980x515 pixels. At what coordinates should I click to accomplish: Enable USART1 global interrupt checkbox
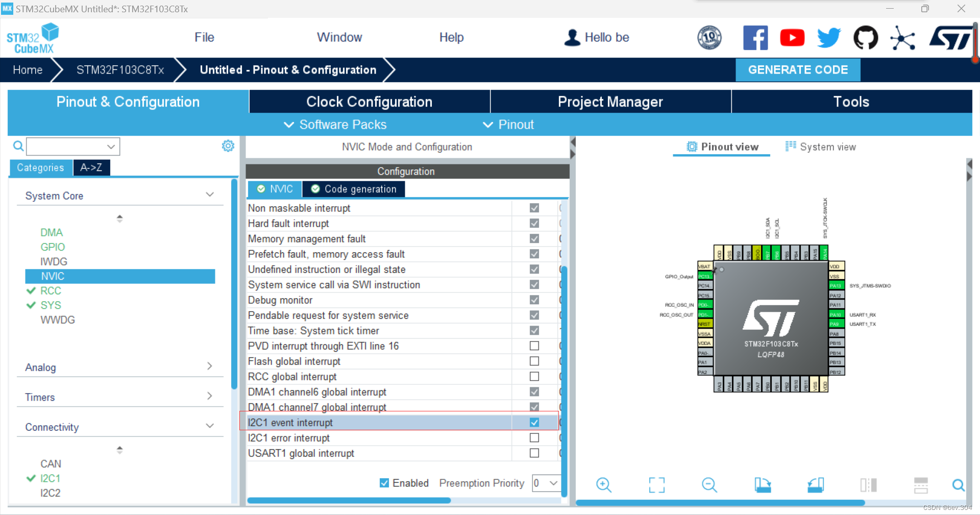pyautogui.click(x=534, y=453)
